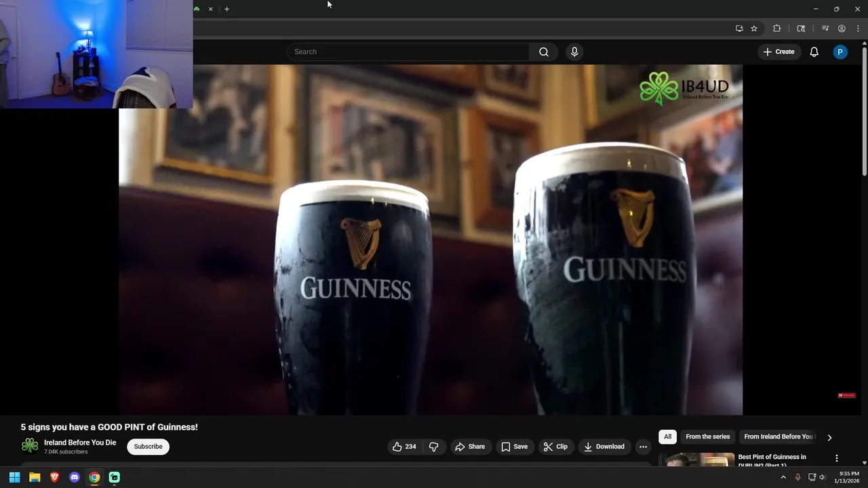Open the Chrome three-dot menu
Image resolution: width=868 pixels, height=488 pixels.
pyautogui.click(x=858, y=28)
